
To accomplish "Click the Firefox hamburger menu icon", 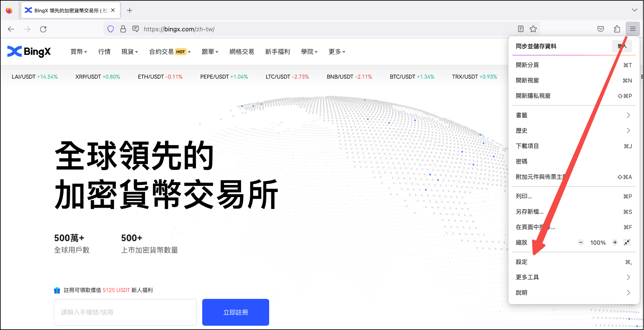I will click(632, 29).
